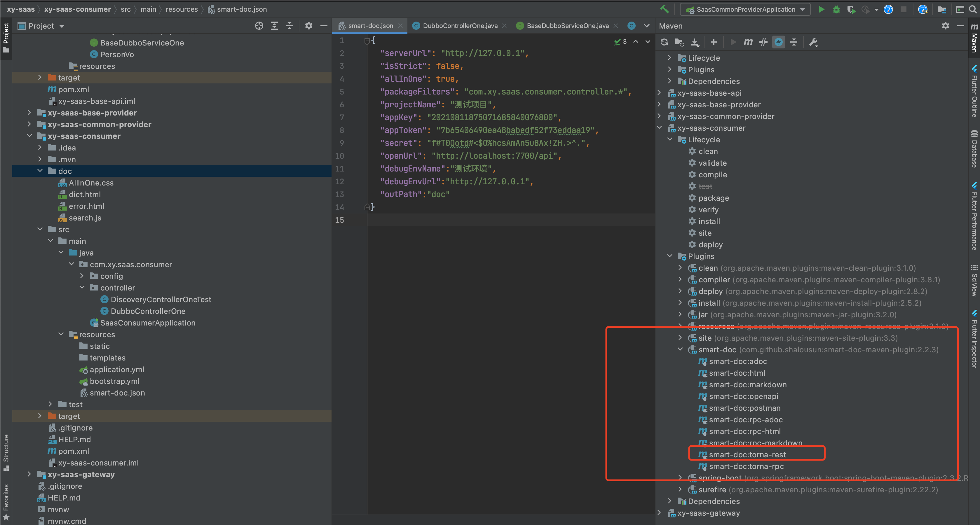Image resolution: width=980 pixels, height=525 pixels.
Task: Toggle Maven Offline Mode button
Action: tap(763, 42)
